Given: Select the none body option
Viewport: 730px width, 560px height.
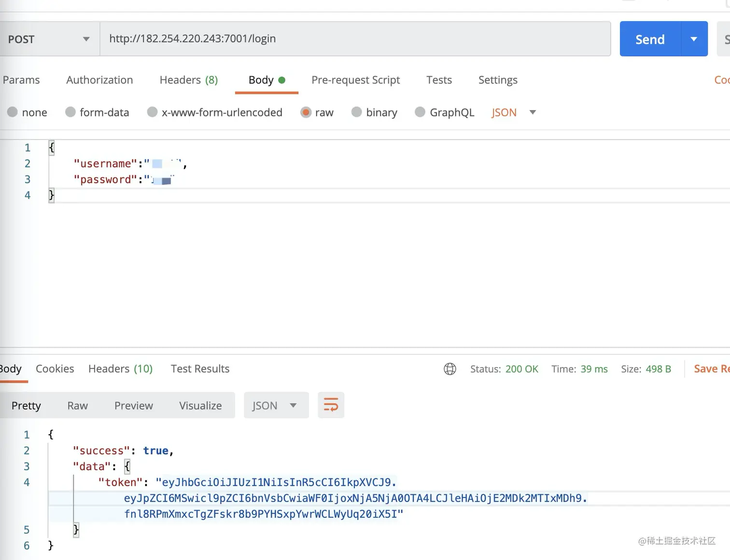Looking at the screenshot, I should [x=28, y=112].
